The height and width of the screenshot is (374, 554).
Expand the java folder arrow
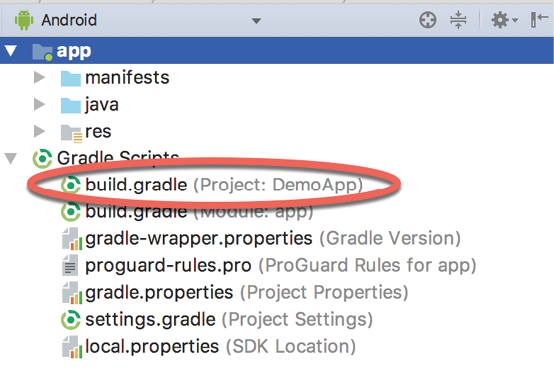pyautogui.click(x=39, y=104)
